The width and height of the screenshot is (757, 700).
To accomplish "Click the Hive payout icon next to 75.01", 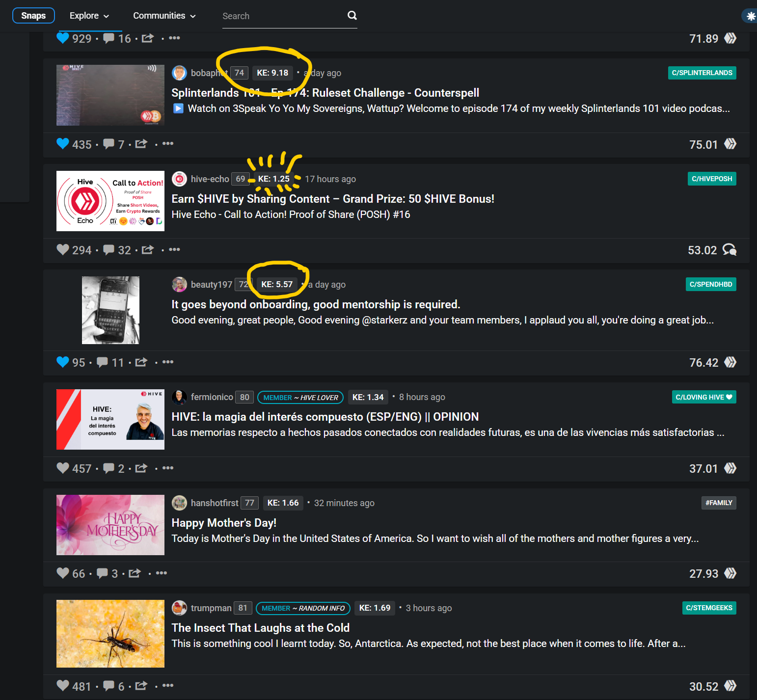I will (x=730, y=144).
